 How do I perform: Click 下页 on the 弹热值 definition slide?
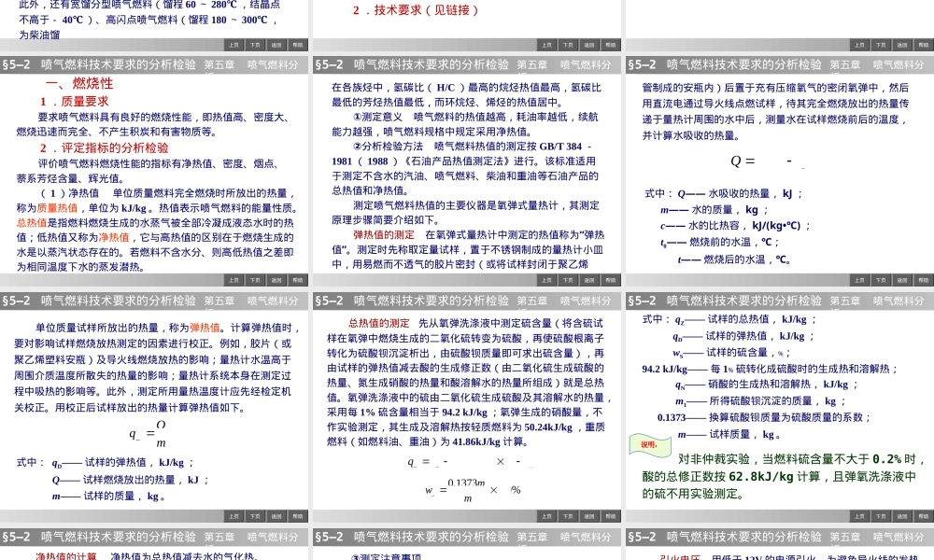255,516
